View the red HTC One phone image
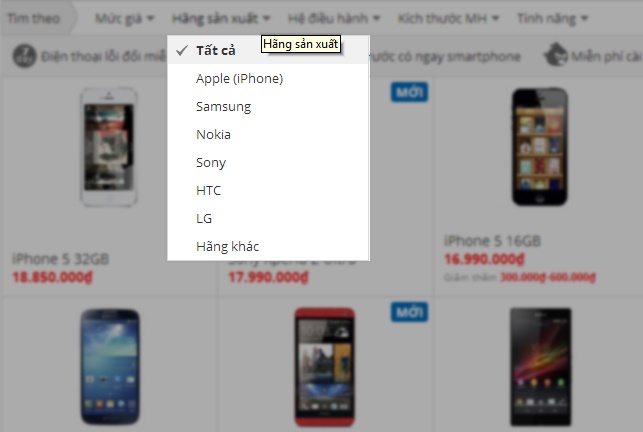The height and width of the screenshot is (432, 643). (x=325, y=367)
